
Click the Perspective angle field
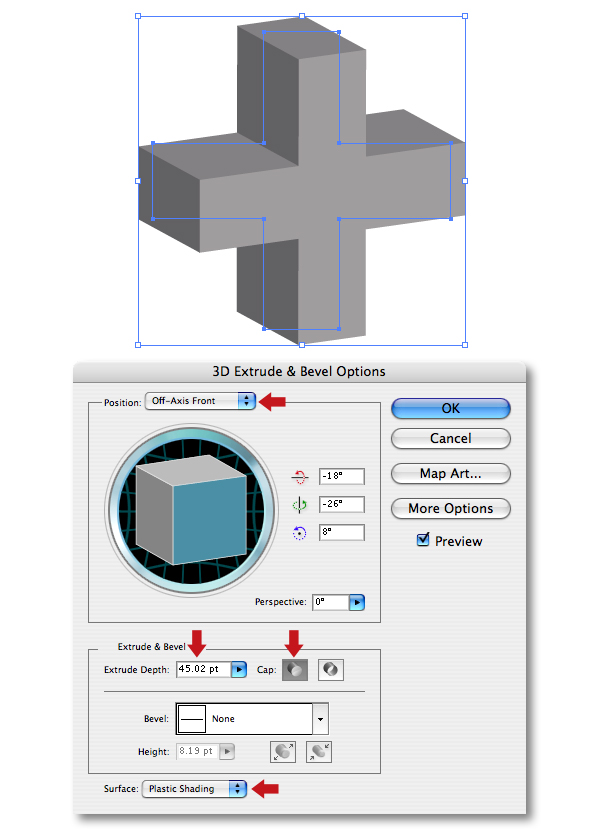pos(330,602)
